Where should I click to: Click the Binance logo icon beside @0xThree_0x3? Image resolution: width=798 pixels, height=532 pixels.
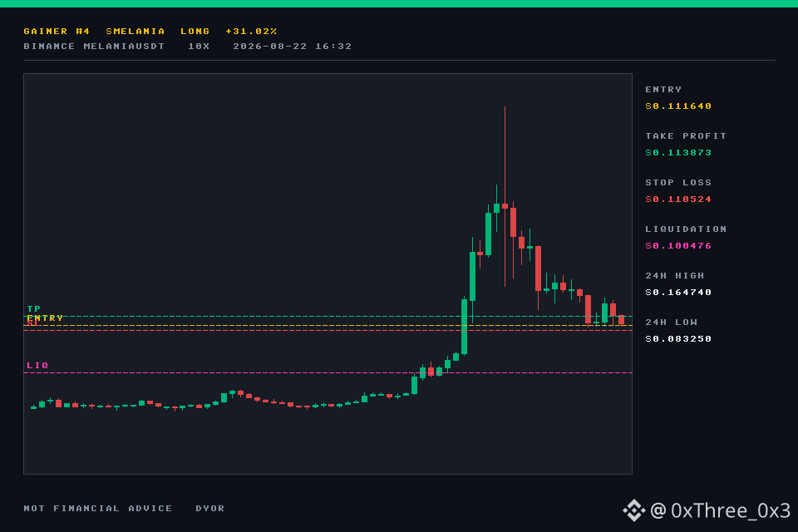coord(634,510)
